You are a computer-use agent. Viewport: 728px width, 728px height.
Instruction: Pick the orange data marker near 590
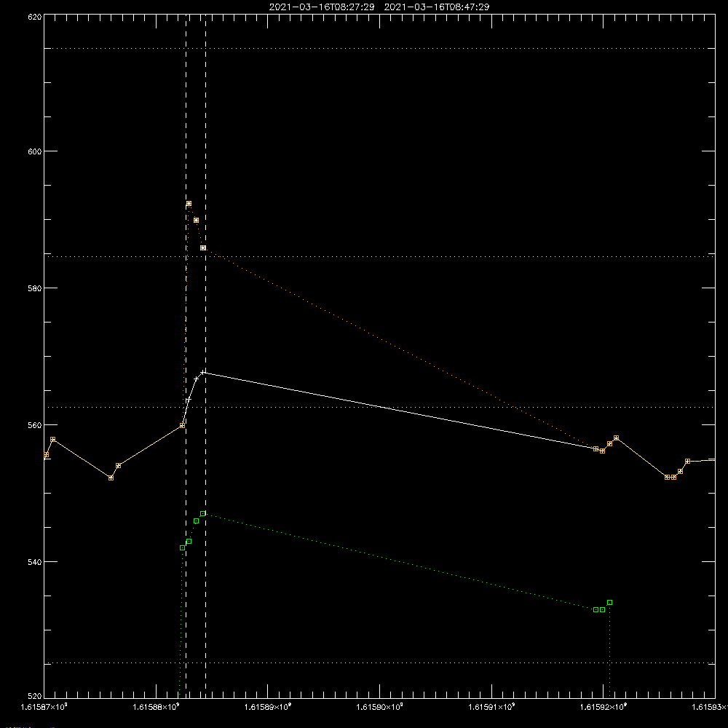point(197,221)
